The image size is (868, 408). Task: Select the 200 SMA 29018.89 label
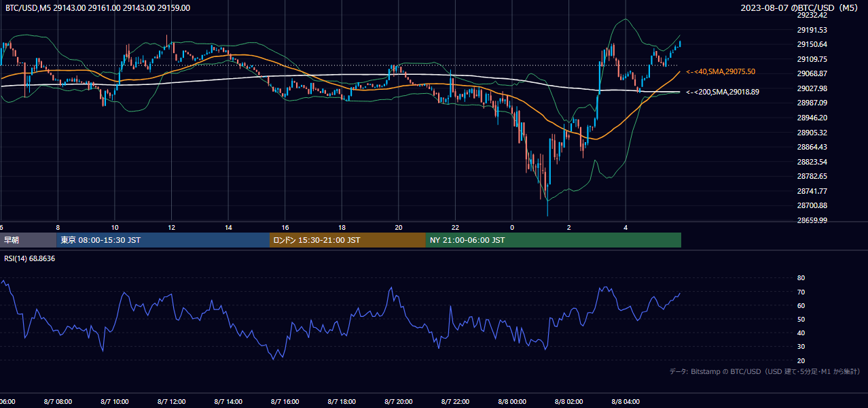pyautogui.click(x=723, y=92)
